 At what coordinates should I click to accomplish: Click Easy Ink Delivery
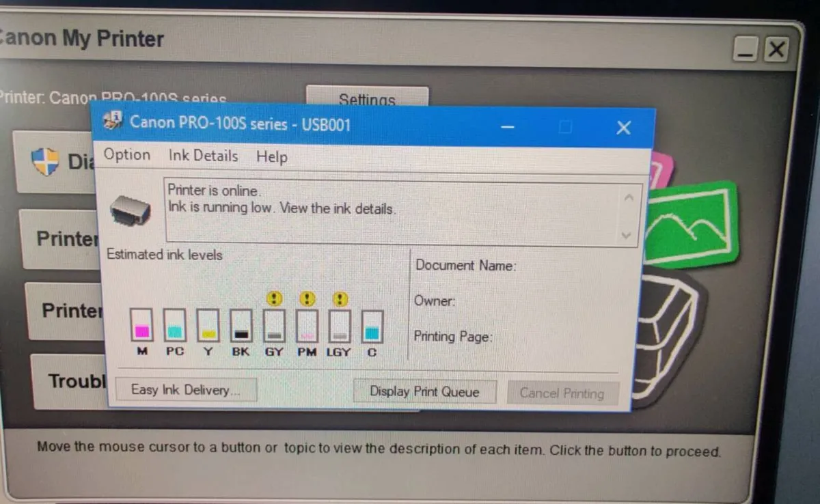click(x=186, y=389)
